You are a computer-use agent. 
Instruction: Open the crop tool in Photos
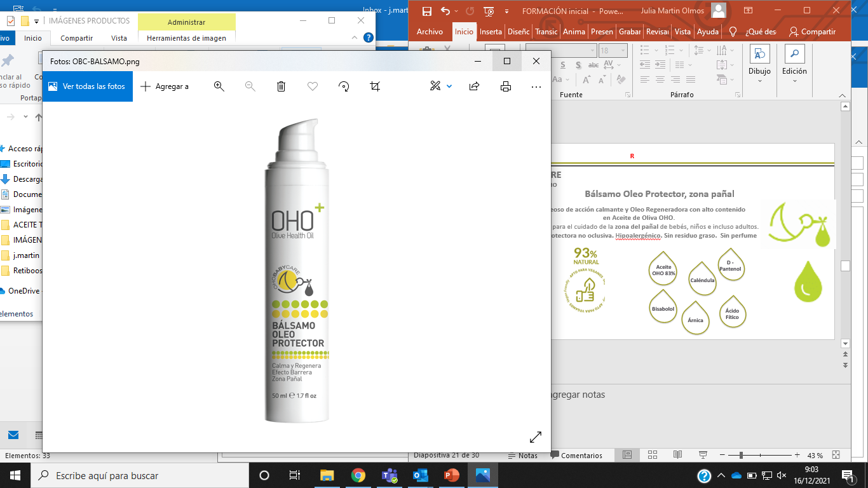pyautogui.click(x=375, y=86)
